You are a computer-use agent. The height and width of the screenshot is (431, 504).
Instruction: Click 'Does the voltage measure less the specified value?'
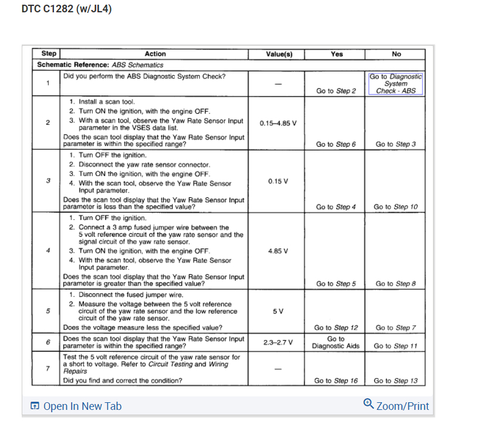pos(143,328)
